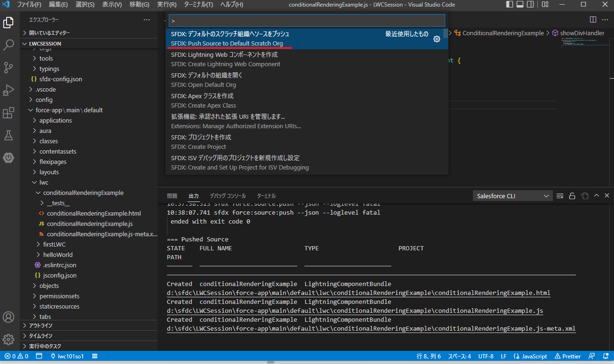Screen dimensions: 614x364
Task: Open the Accounts icon in activity bar
Action: [8, 317]
